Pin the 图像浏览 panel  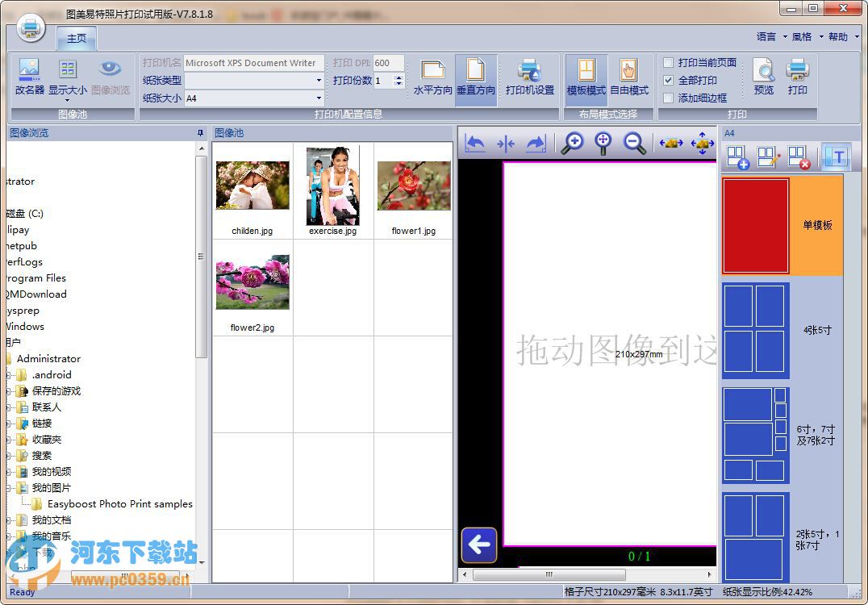point(200,133)
